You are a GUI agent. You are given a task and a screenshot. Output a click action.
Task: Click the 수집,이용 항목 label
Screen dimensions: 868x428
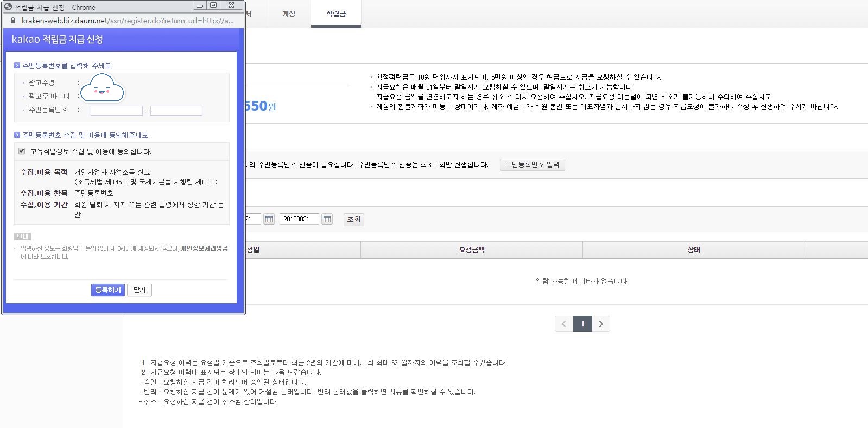click(44, 193)
